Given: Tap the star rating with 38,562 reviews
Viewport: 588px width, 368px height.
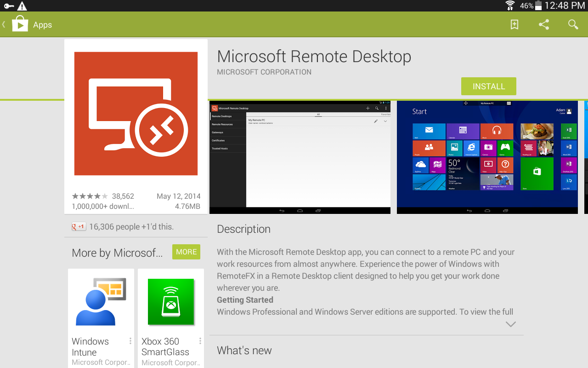Looking at the screenshot, I should coord(90,196).
